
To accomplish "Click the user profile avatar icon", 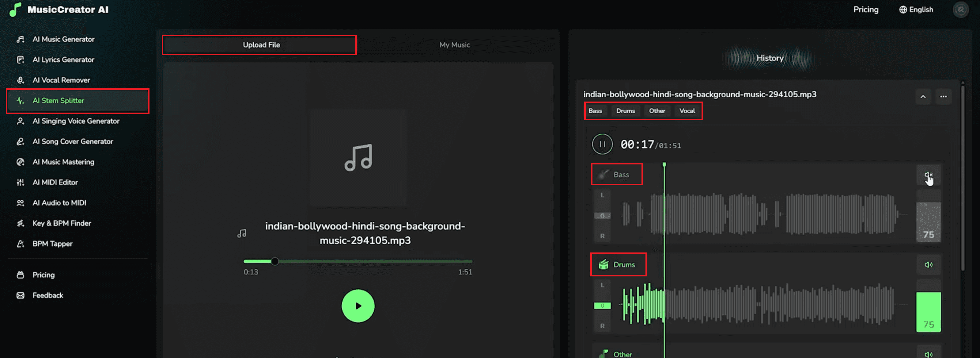I will [961, 10].
